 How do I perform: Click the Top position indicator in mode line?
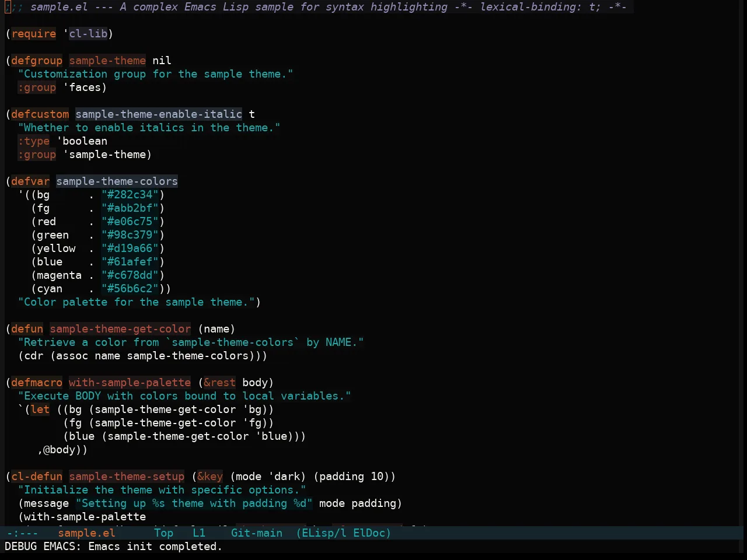click(164, 533)
